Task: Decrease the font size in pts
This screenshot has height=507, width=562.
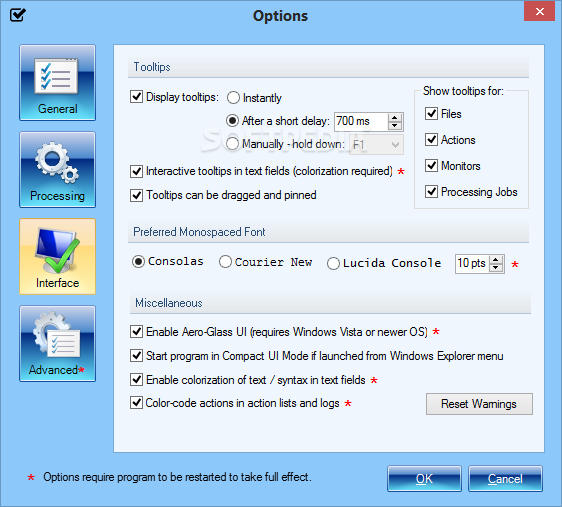Action: click(x=496, y=268)
